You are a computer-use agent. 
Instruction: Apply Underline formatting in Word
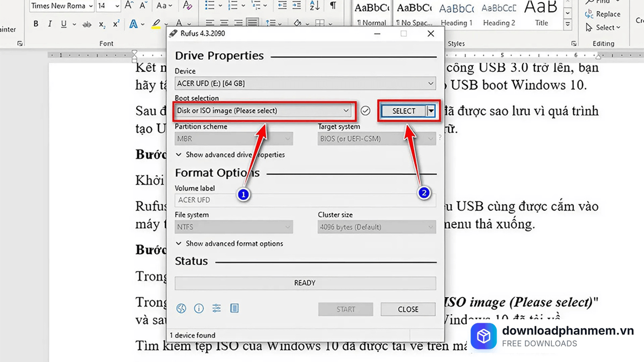click(63, 24)
